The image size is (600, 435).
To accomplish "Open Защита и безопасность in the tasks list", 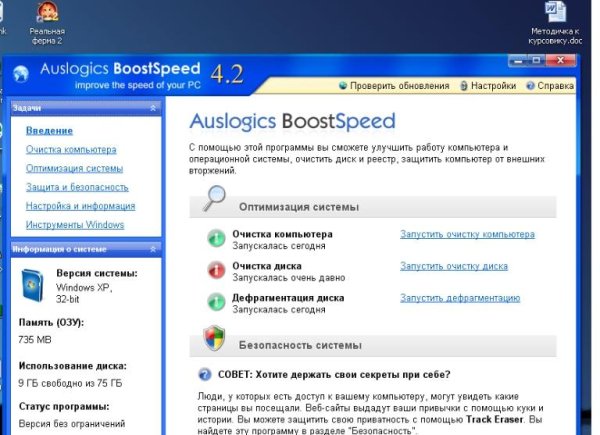I will [77, 187].
